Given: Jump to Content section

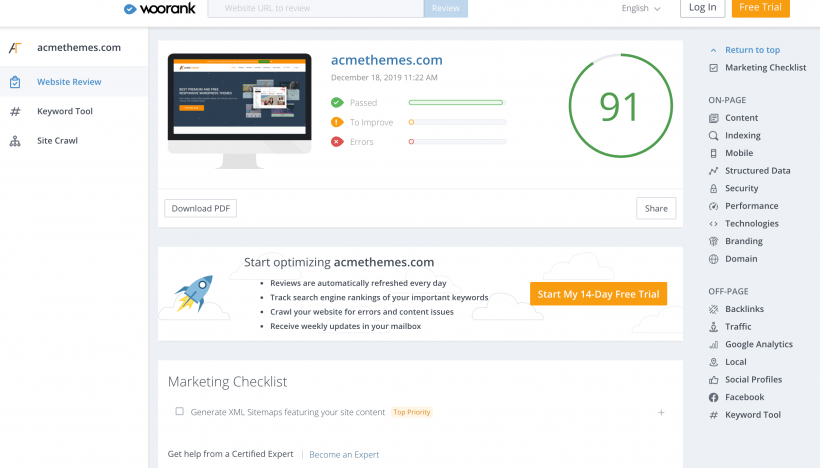Looking at the screenshot, I should pyautogui.click(x=742, y=118).
